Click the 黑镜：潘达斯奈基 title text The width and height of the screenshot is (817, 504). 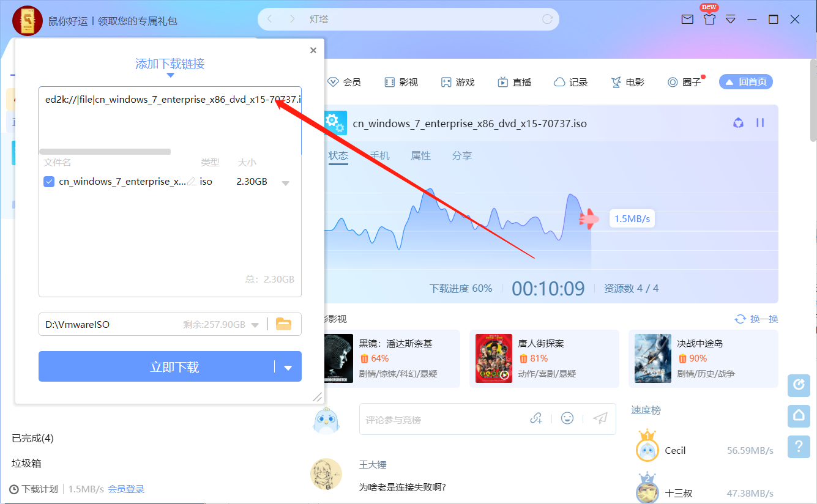click(395, 343)
